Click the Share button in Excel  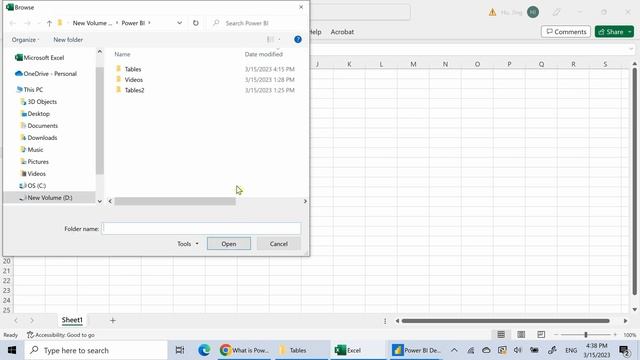click(611, 32)
